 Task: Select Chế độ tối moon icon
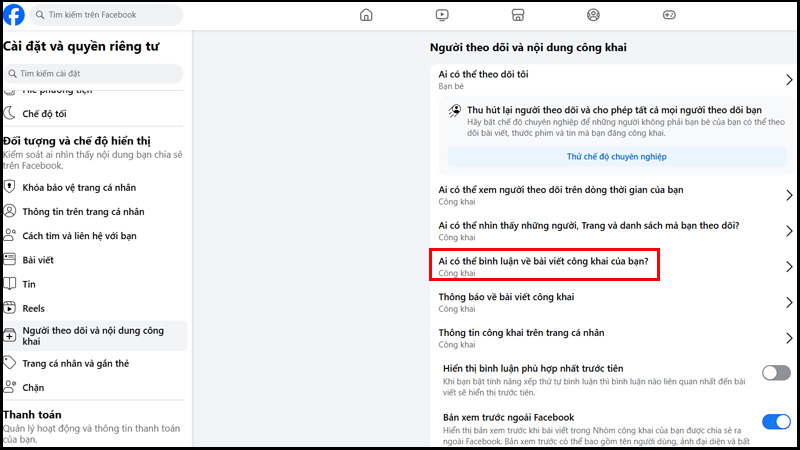(10, 113)
